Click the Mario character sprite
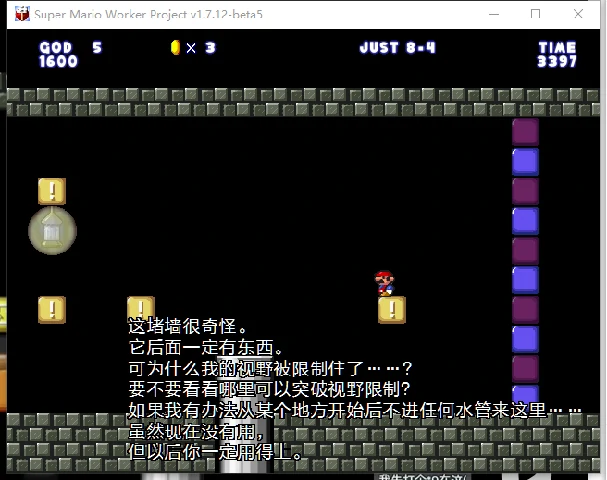Screen dimensions: 607x480 (x=384, y=283)
